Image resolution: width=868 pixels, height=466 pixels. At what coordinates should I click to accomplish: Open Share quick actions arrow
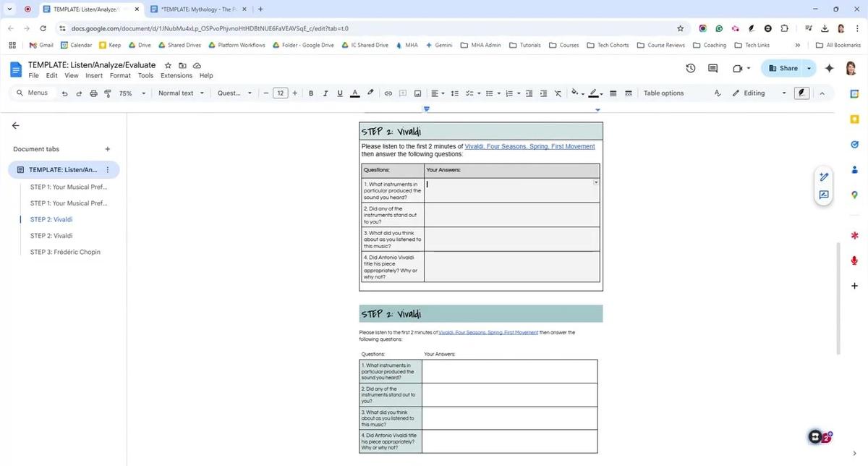click(809, 68)
